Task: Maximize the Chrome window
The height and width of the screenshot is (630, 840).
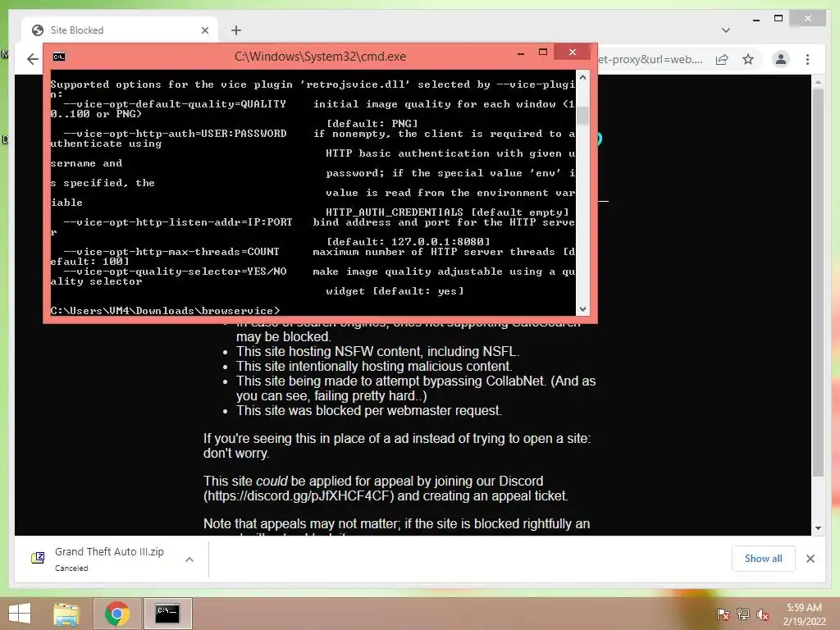Action: coord(778,18)
